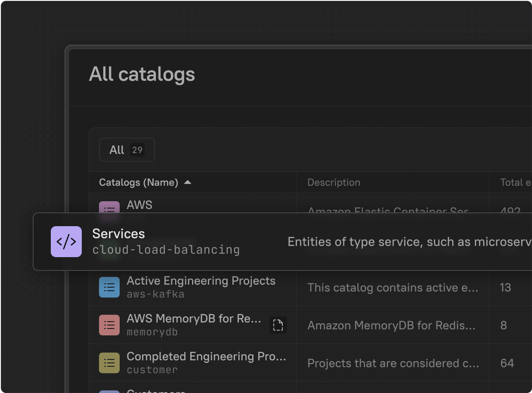Click the Catalogs (Name) column header
This screenshot has width=532, height=393.
pyautogui.click(x=139, y=182)
